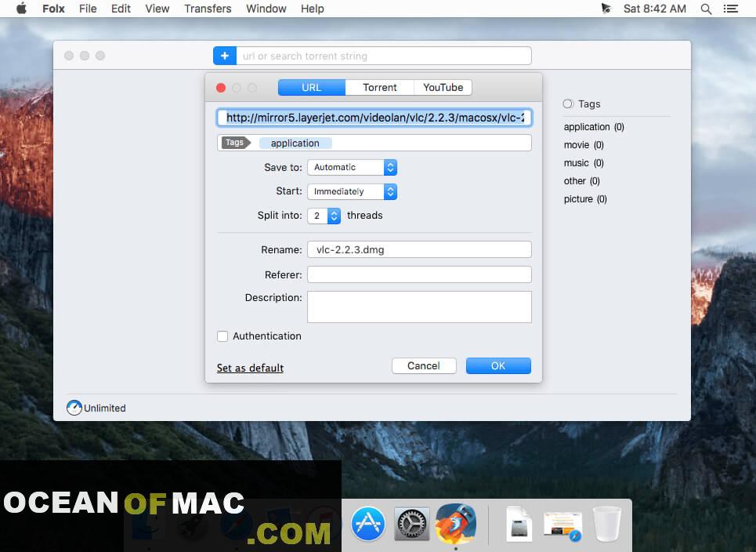Screen dimensions: 756x552
Task: Click the gray Tags label icon in the dialog
Action: 236,143
